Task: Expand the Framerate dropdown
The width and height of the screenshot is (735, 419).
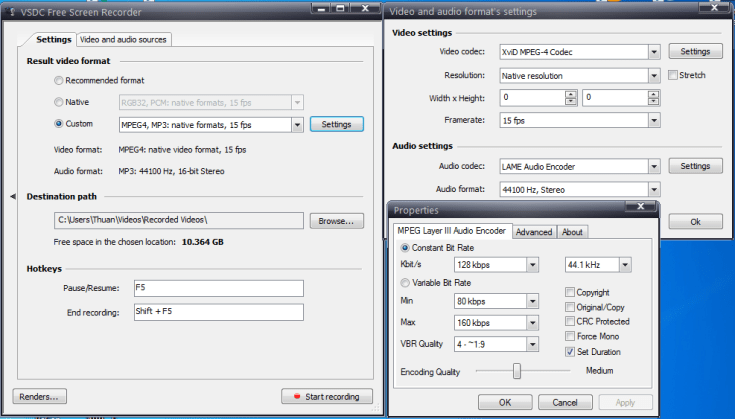Action: point(654,120)
